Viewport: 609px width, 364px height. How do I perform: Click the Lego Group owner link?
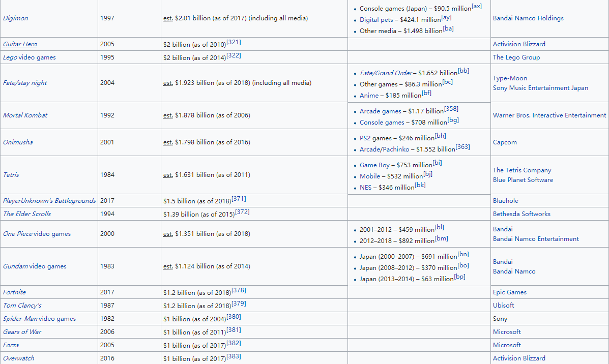(x=516, y=57)
